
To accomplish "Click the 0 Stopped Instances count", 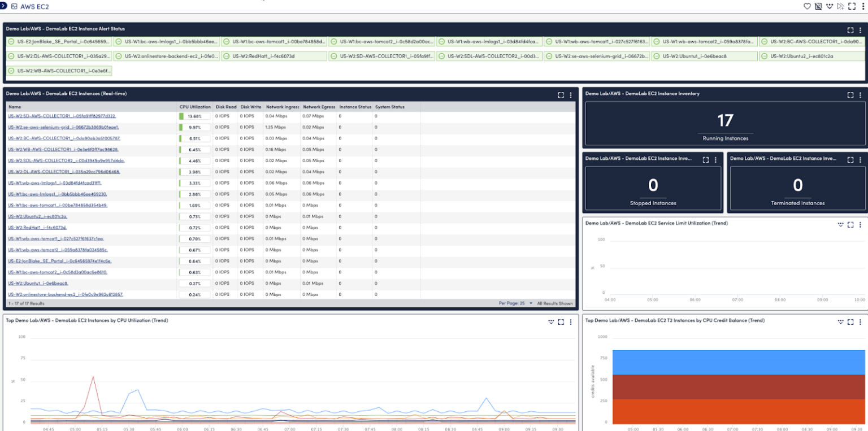I will click(653, 185).
